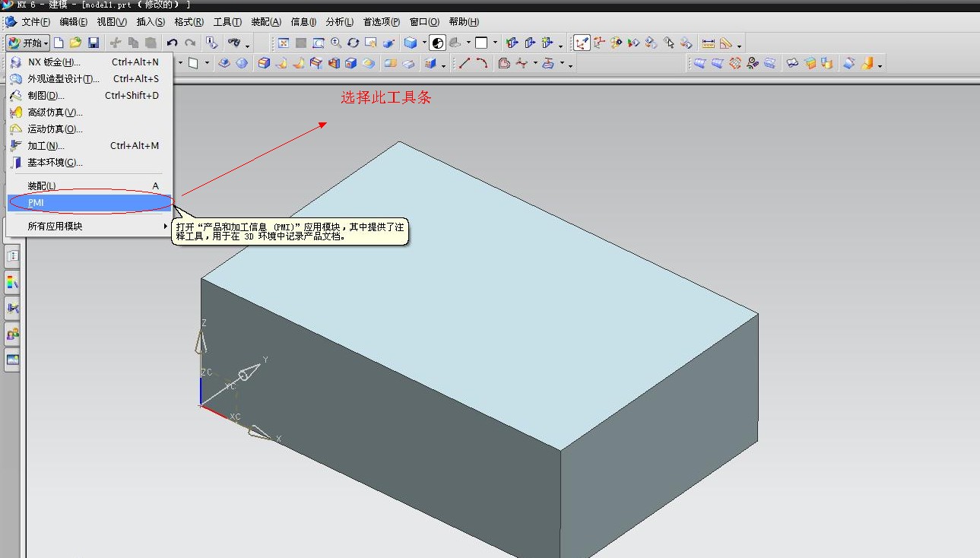
Task: Open the sidebar part navigator icon
Action: (x=13, y=257)
